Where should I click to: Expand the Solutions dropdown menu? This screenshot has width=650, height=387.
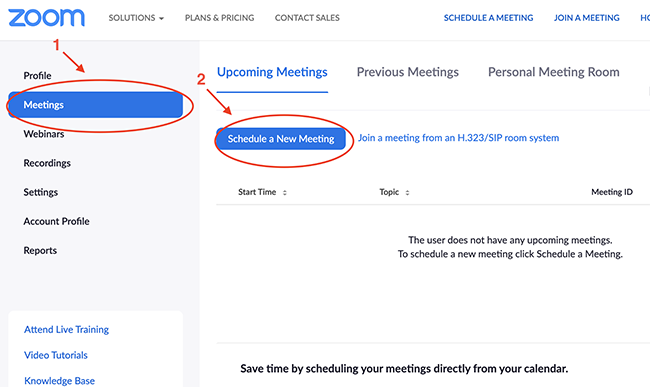136,18
